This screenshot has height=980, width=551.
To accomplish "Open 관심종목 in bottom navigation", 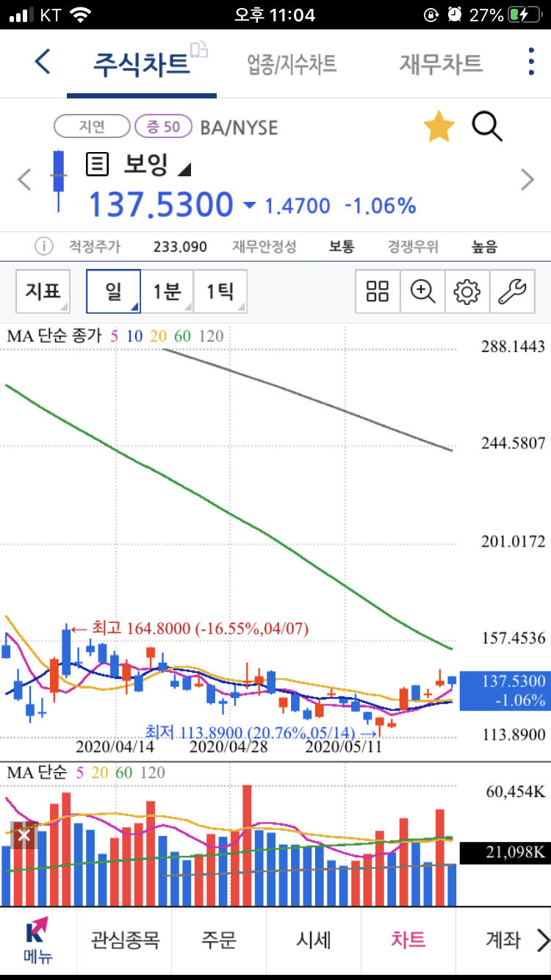I will [124, 940].
